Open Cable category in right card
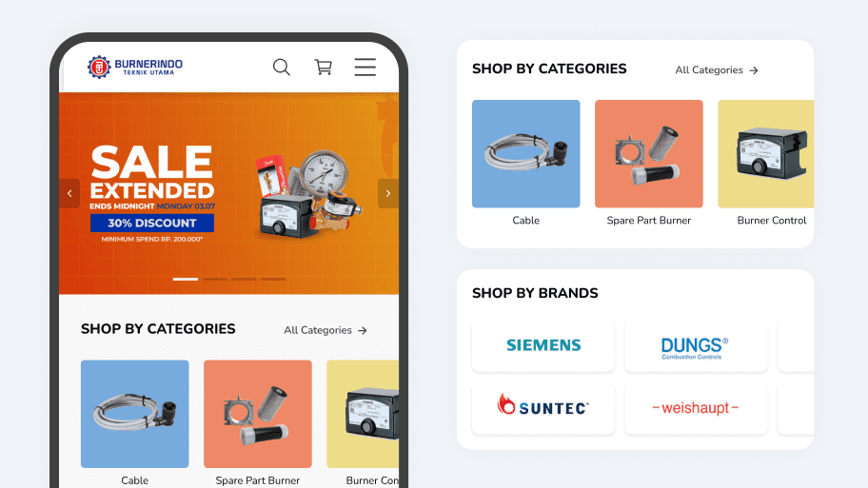The width and height of the screenshot is (868, 488). tap(526, 163)
